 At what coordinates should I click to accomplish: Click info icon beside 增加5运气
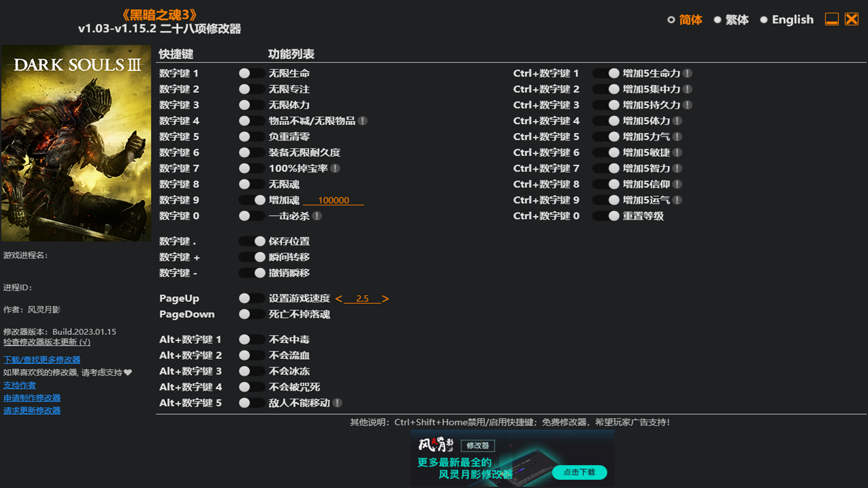coord(677,200)
